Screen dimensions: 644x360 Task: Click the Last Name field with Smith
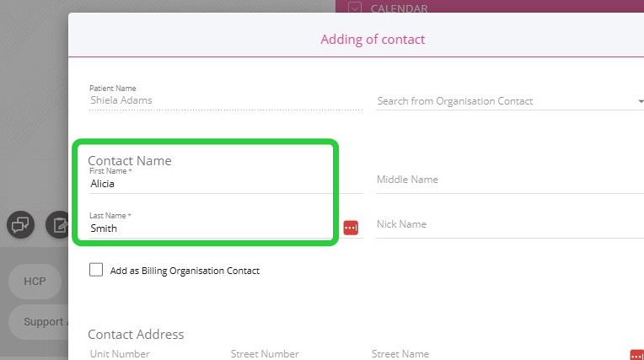pos(202,228)
